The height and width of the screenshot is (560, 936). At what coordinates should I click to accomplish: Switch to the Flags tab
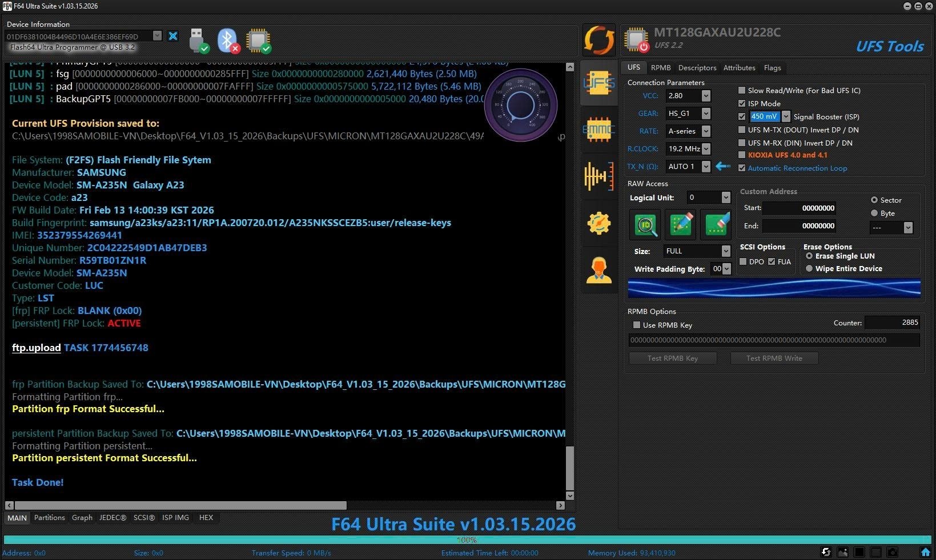click(772, 67)
